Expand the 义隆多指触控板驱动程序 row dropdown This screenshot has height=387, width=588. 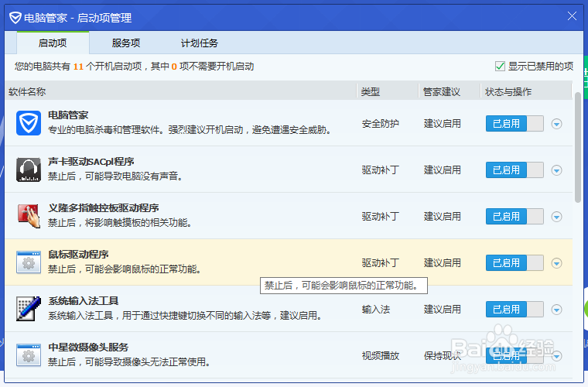(556, 217)
